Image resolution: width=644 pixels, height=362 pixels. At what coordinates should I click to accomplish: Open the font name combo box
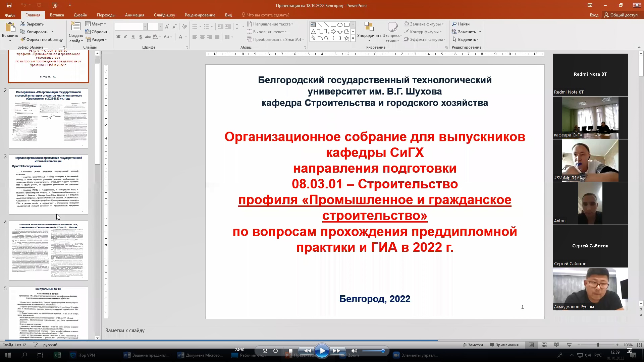(x=131, y=26)
